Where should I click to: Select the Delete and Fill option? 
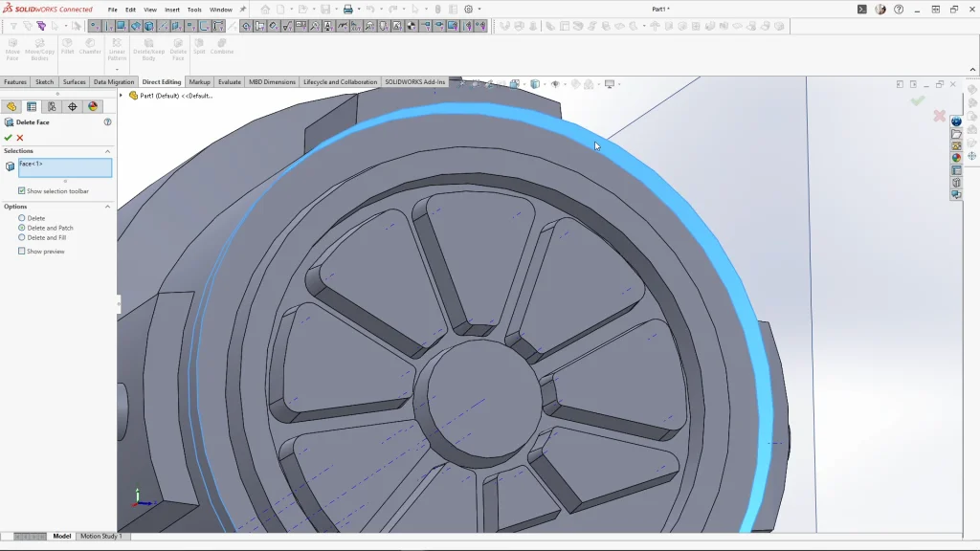pyautogui.click(x=22, y=237)
